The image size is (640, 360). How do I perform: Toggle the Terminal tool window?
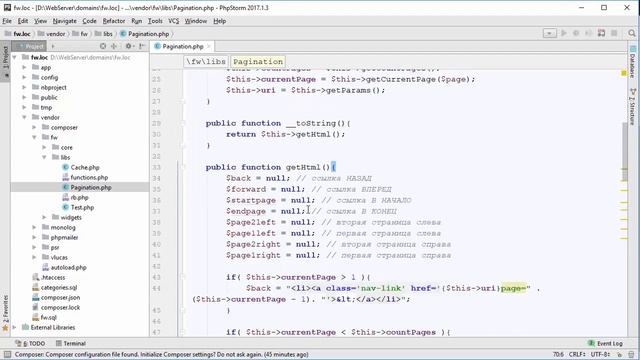click(71, 343)
